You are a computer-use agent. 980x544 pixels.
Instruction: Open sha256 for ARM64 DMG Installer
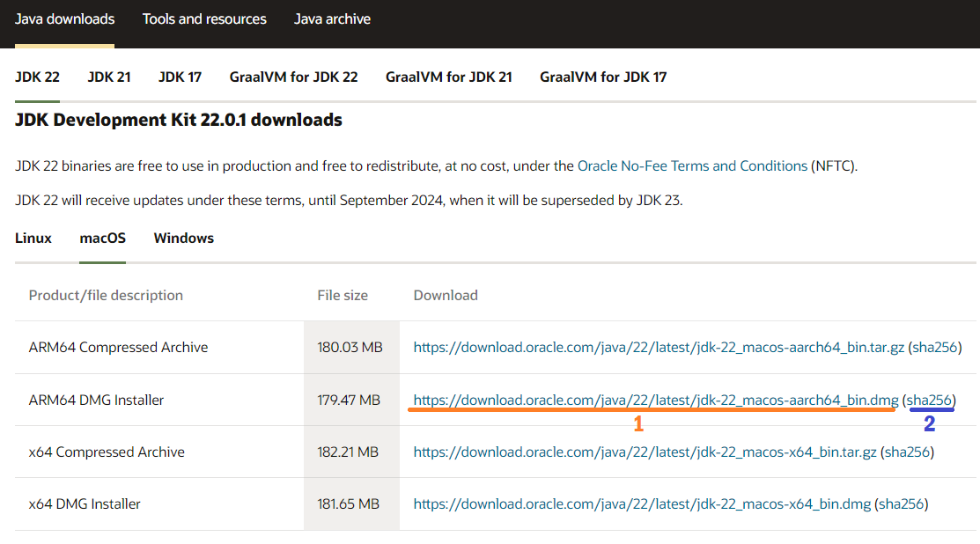(930, 400)
